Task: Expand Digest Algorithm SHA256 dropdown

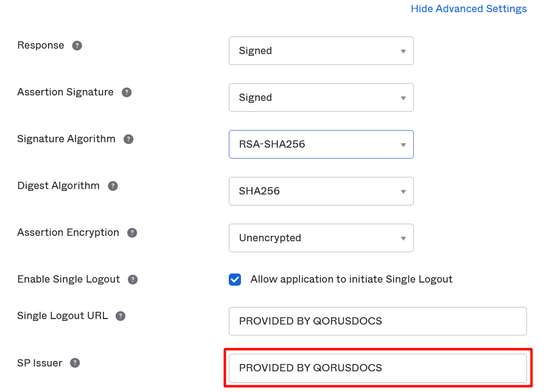Action: tap(321, 191)
